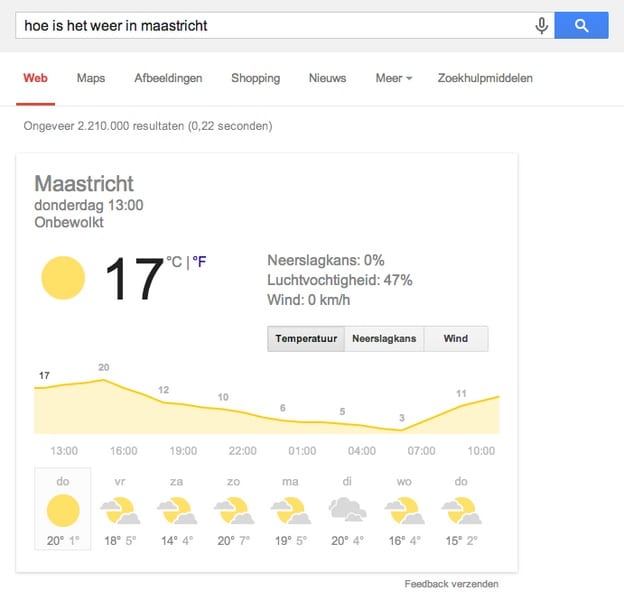Select zondag partly cloudy forecast icon
The width and height of the screenshot is (624, 597).
(234, 511)
